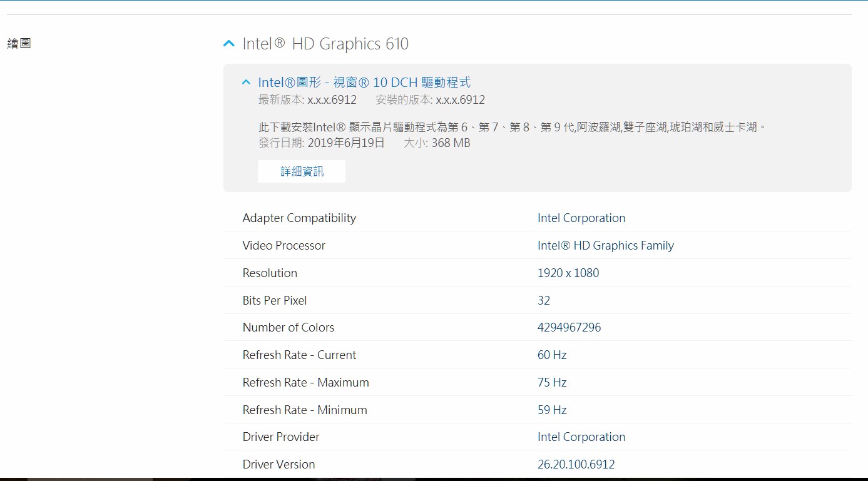
Task: Select the Number of Colors value 4294967296
Action: tap(569, 328)
